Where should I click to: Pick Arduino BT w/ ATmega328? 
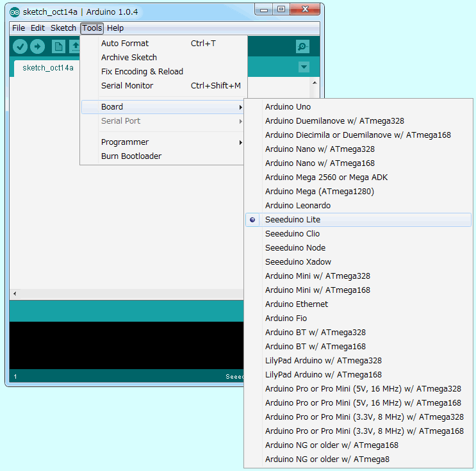pos(358,333)
